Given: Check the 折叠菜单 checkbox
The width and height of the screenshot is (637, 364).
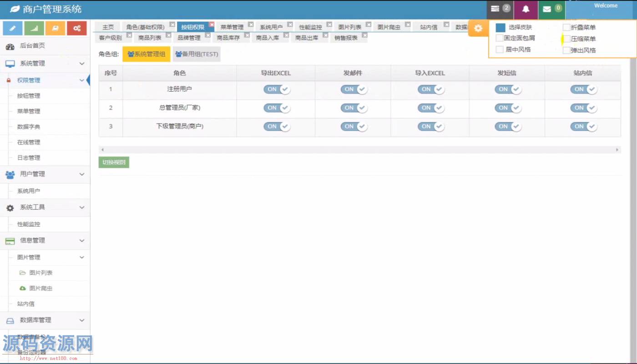Looking at the screenshot, I should click(566, 27).
